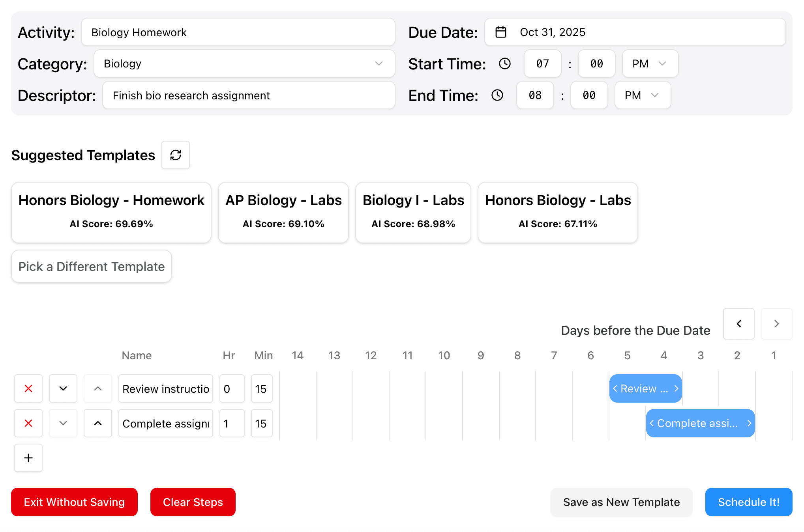This screenshot has height=532, width=804.
Task: Shift the timeline view left
Action: (738, 324)
